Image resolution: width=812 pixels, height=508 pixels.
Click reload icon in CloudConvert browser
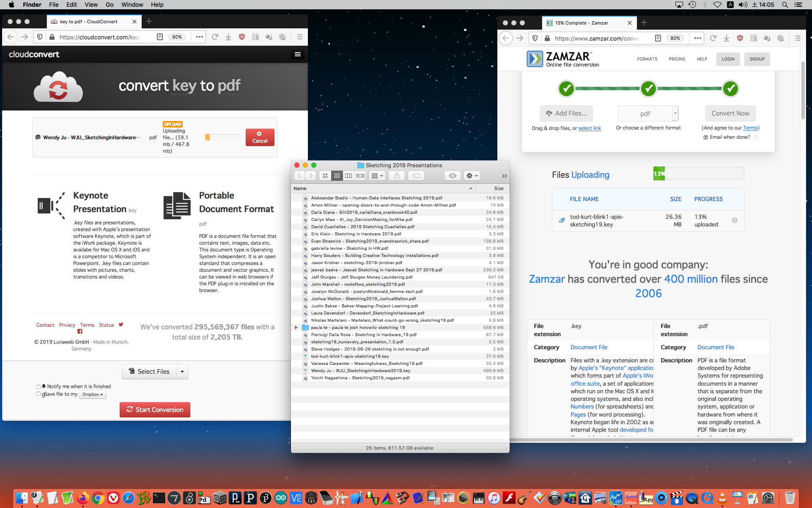click(x=215, y=37)
